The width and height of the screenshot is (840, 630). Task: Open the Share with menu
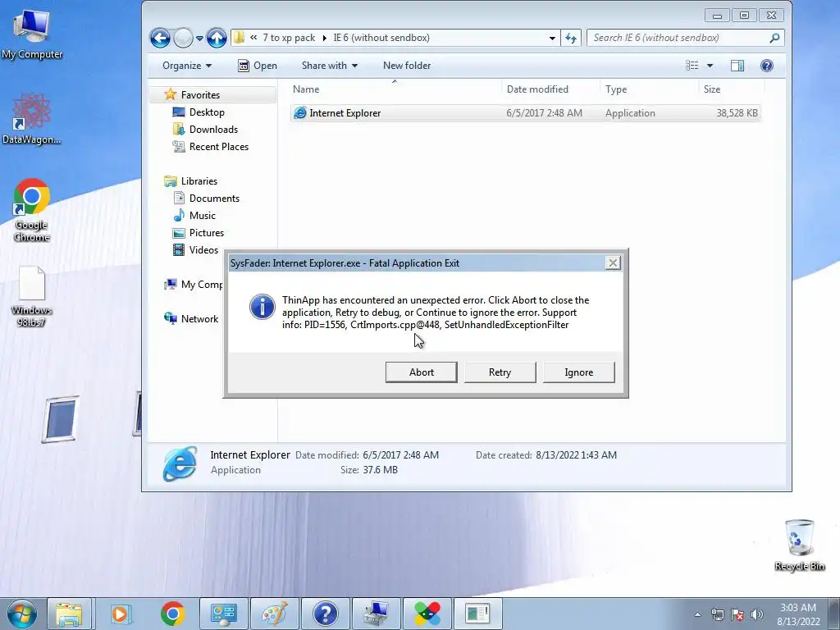pyautogui.click(x=330, y=66)
